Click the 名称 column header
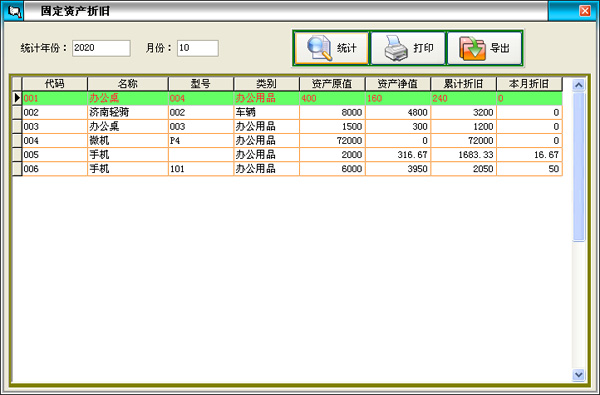Viewport: 600px width, 395px height. pos(128,84)
